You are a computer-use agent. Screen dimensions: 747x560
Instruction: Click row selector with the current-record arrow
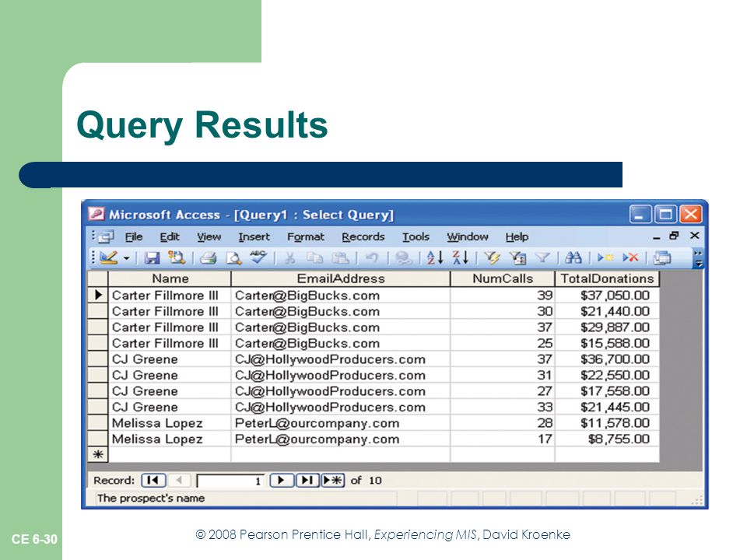[x=98, y=296]
